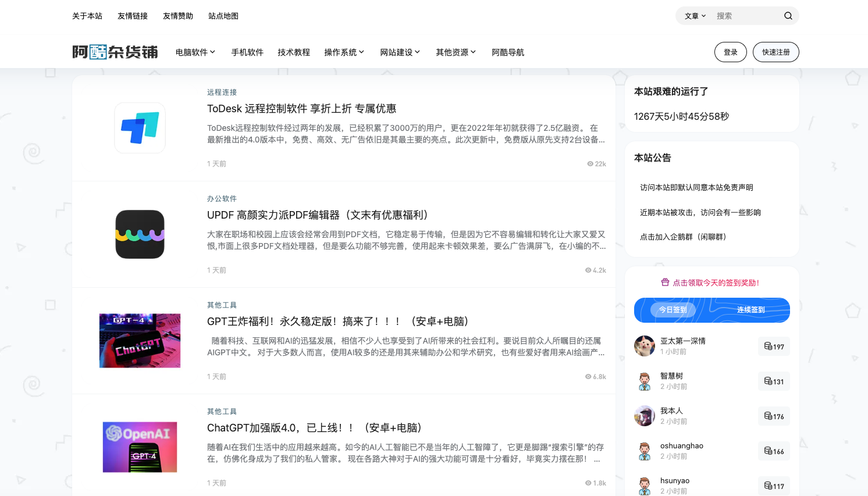Screen dimensions: 868x496
Task: Open the 友情赞助 top link
Action: point(178,16)
